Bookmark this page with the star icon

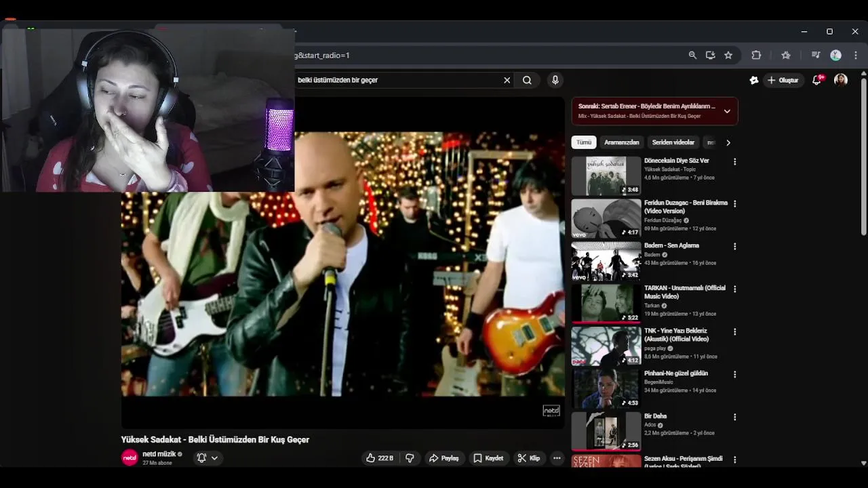pyautogui.click(x=728, y=56)
